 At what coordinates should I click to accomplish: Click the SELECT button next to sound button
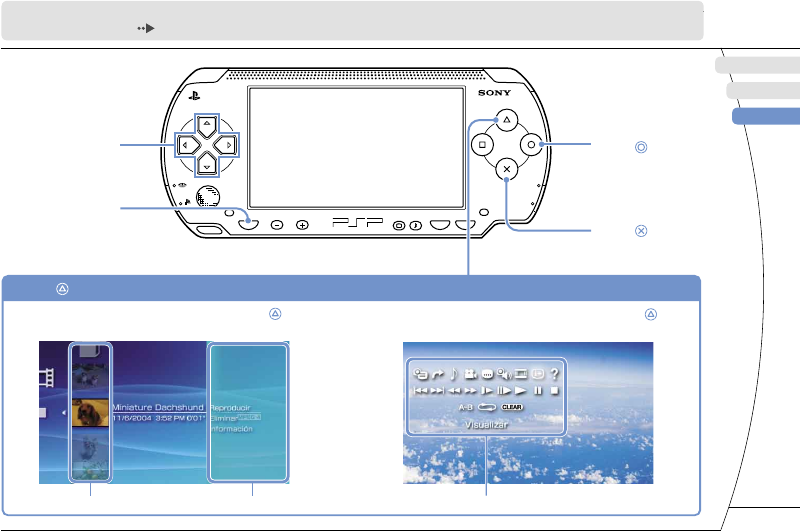(x=440, y=224)
